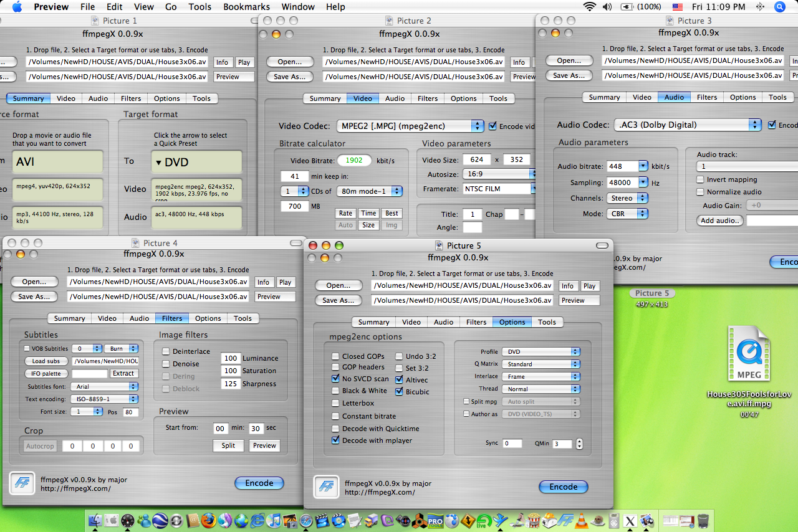
Task: Click the Load subs button
Action: pos(46,361)
